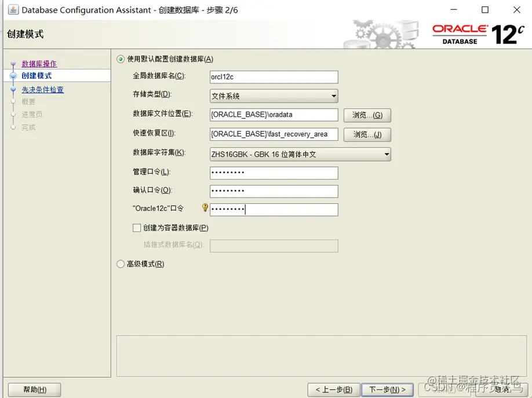Click 进度页 step label in sidebar
The image size is (532, 398).
pos(32,114)
